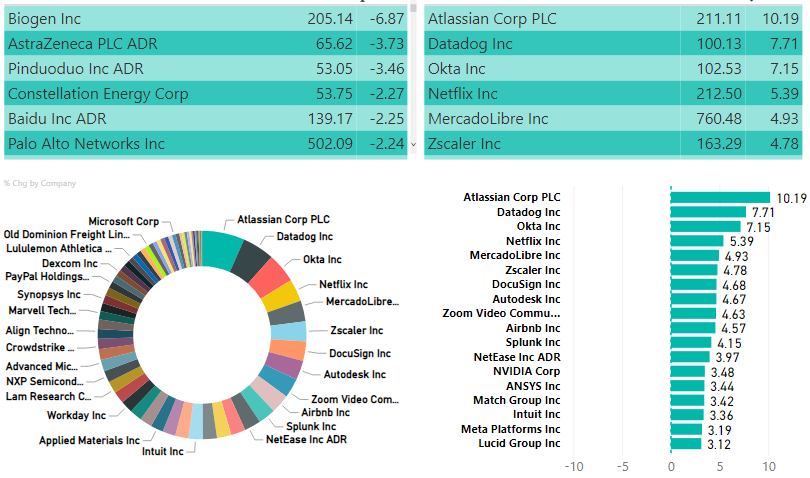The height and width of the screenshot is (478, 810).
Task: Select the Splunk Inc 4.15 bar
Action: (x=691, y=342)
